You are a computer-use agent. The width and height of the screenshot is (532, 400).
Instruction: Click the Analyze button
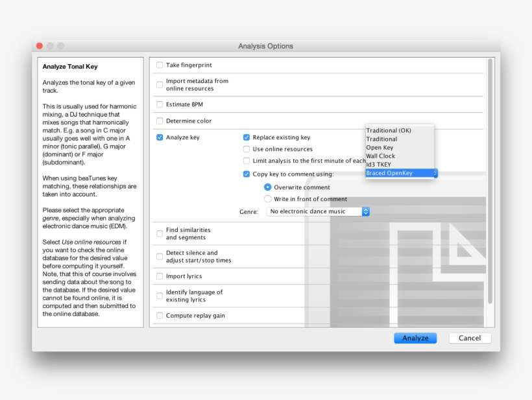point(415,338)
